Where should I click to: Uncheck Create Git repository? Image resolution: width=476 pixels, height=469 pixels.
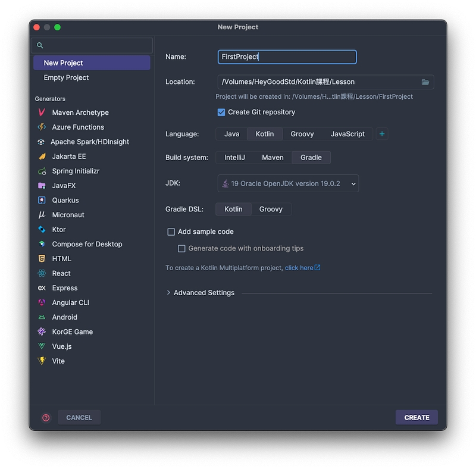pos(221,112)
